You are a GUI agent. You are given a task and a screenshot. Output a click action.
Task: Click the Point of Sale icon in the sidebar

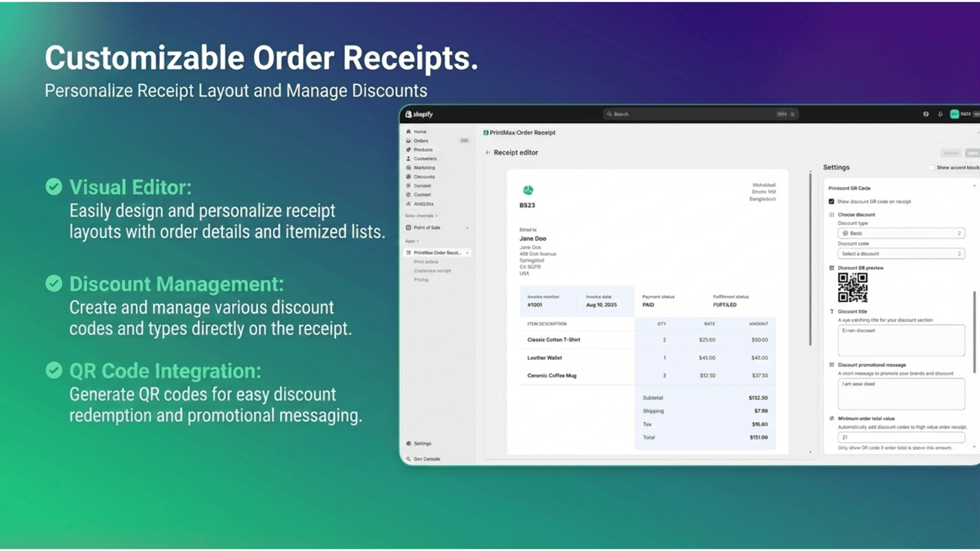point(408,227)
